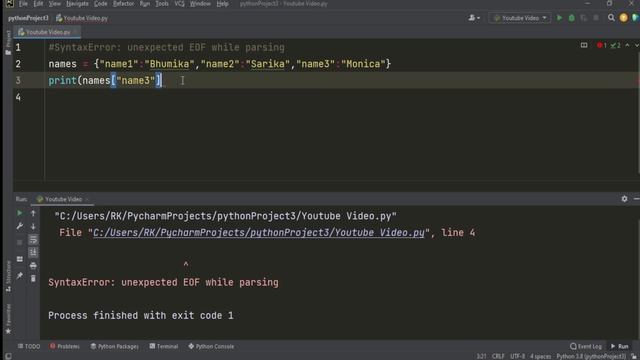Open the Python Packages tool window

point(114,346)
